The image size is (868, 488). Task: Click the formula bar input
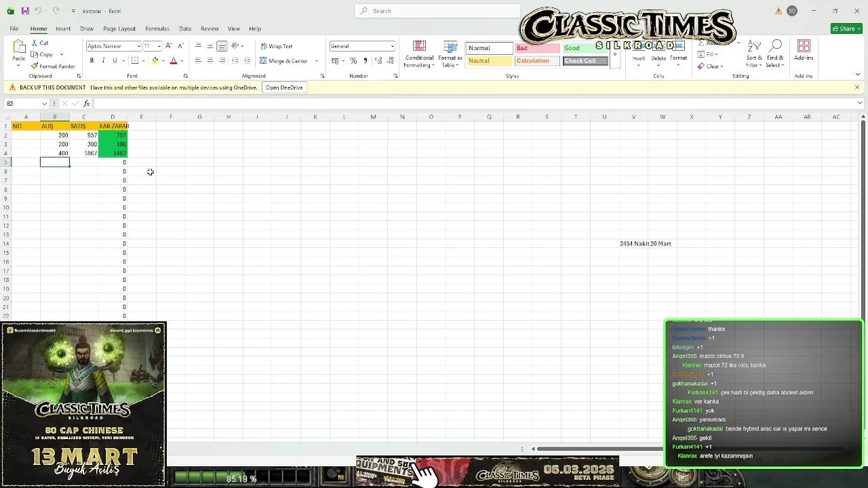point(475,103)
